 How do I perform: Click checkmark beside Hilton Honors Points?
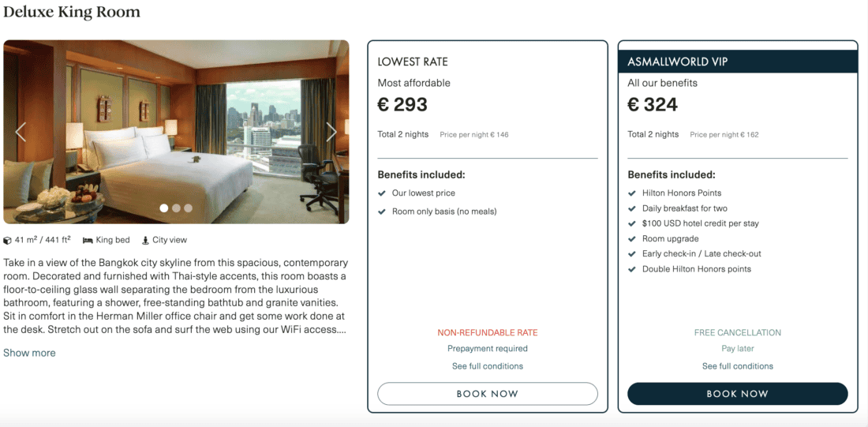tap(632, 193)
